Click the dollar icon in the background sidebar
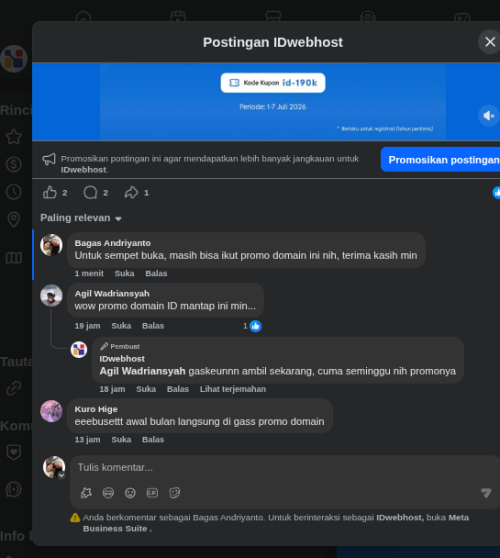 tap(14, 164)
